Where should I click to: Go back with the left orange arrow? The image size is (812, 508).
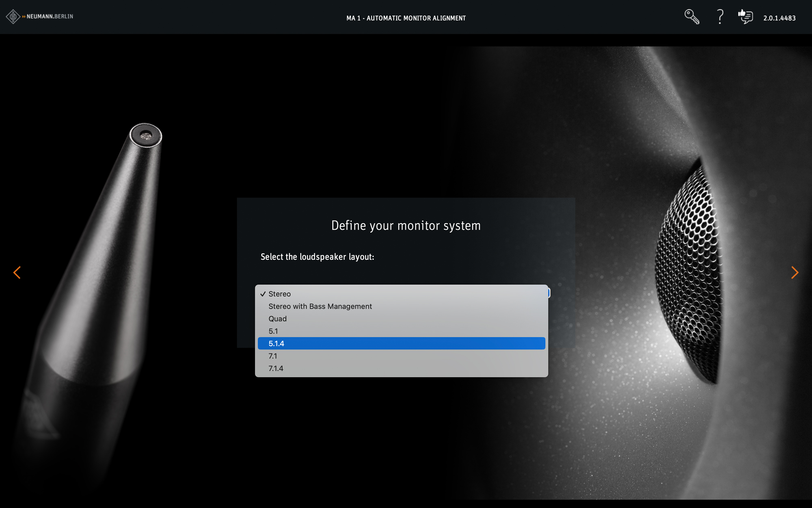(x=17, y=272)
